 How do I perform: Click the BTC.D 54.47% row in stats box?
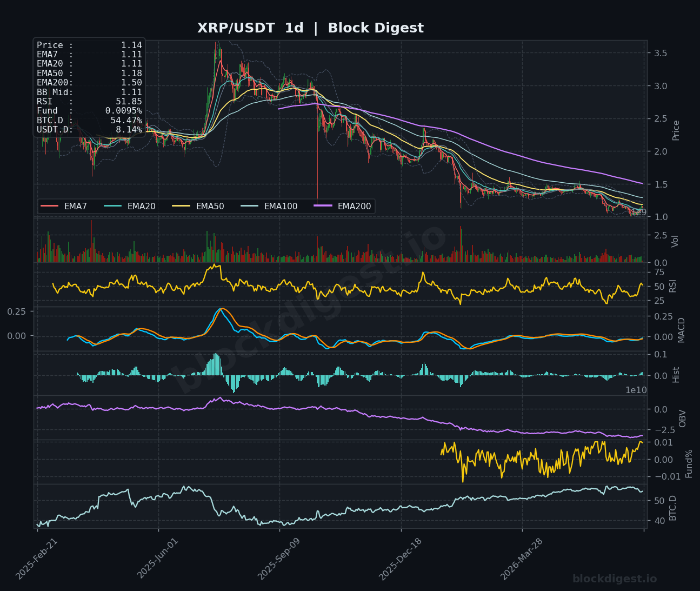89,120
